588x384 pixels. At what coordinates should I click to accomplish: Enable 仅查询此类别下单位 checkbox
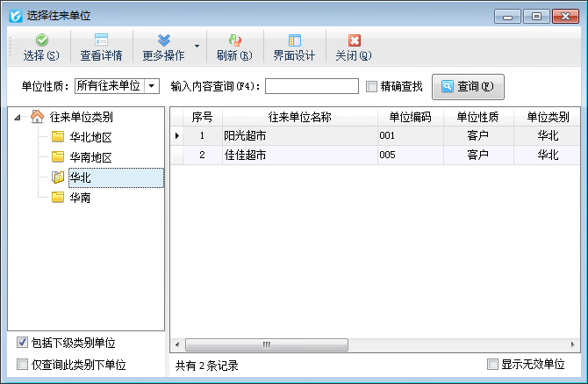(x=22, y=365)
